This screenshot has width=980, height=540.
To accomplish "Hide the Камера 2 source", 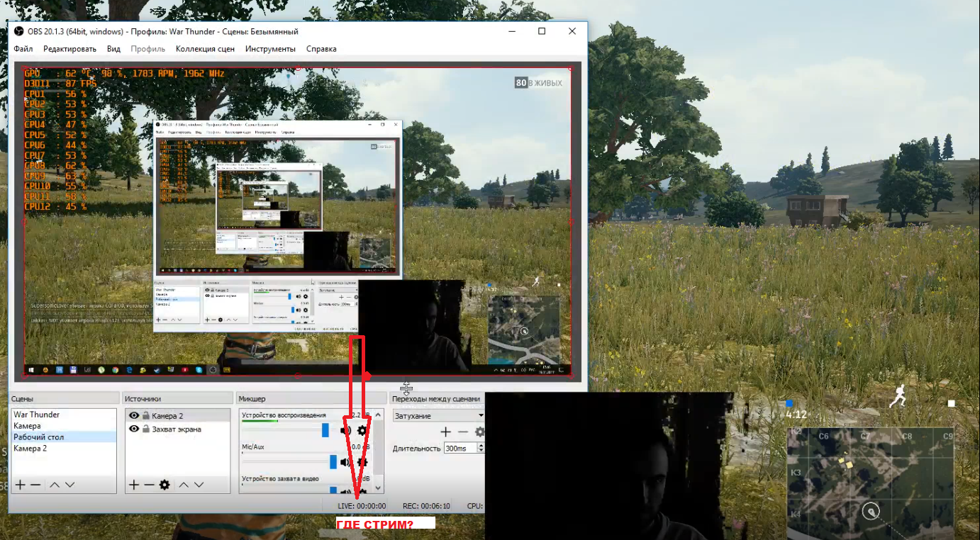I will 134,416.
